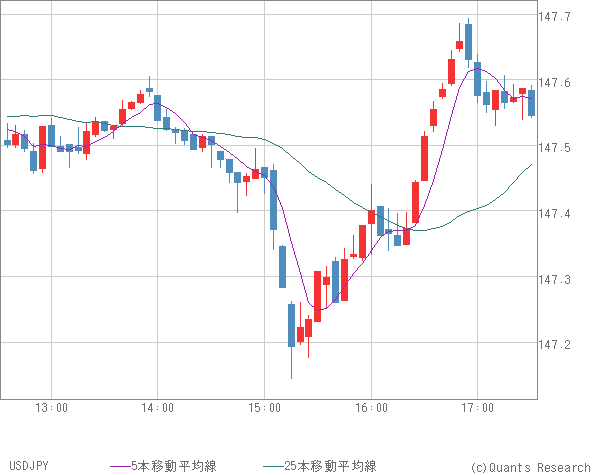The image size is (600, 475).
Task: Click the 147.2 price axis label
Action: coord(554,345)
